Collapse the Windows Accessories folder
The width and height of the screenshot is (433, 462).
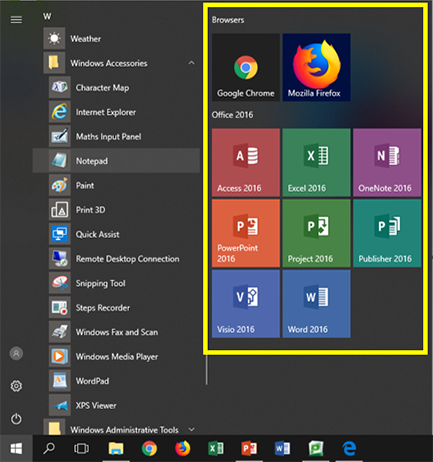(116, 63)
